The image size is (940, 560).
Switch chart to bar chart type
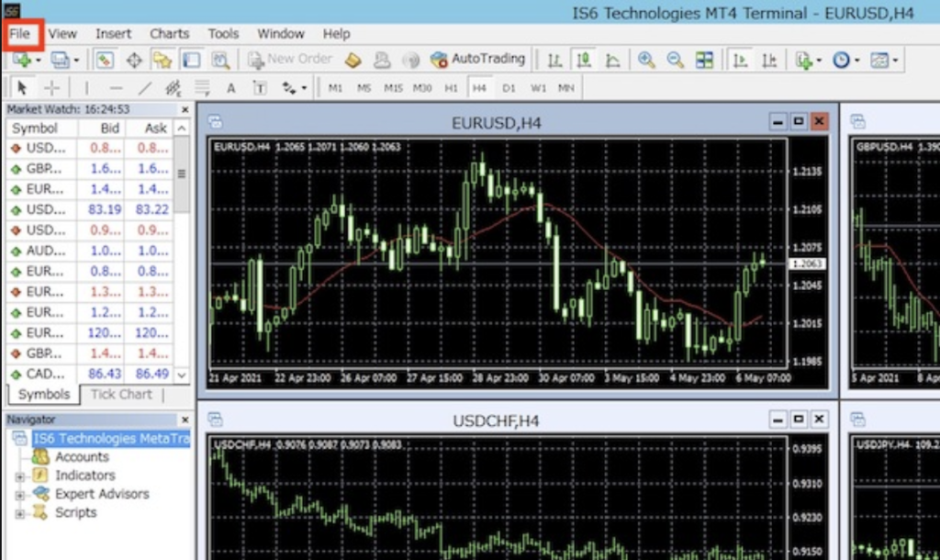pyautogui.click(x=554, y=60)
